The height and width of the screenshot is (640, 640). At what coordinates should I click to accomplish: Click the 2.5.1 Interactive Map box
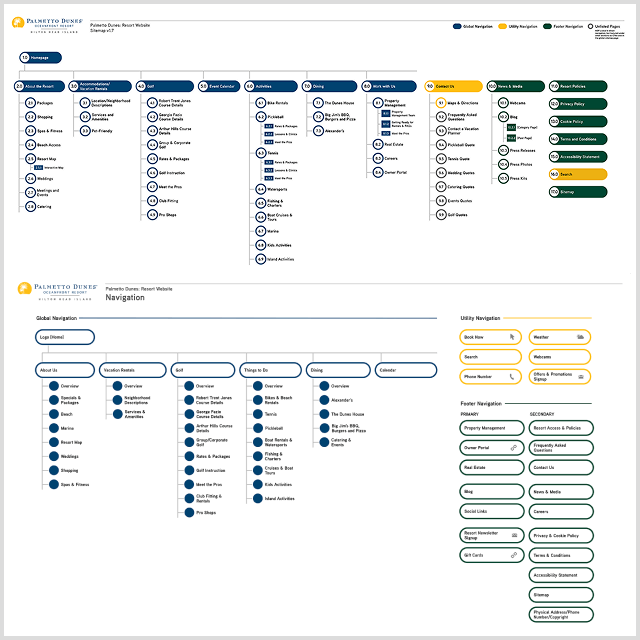pos(38,167)
